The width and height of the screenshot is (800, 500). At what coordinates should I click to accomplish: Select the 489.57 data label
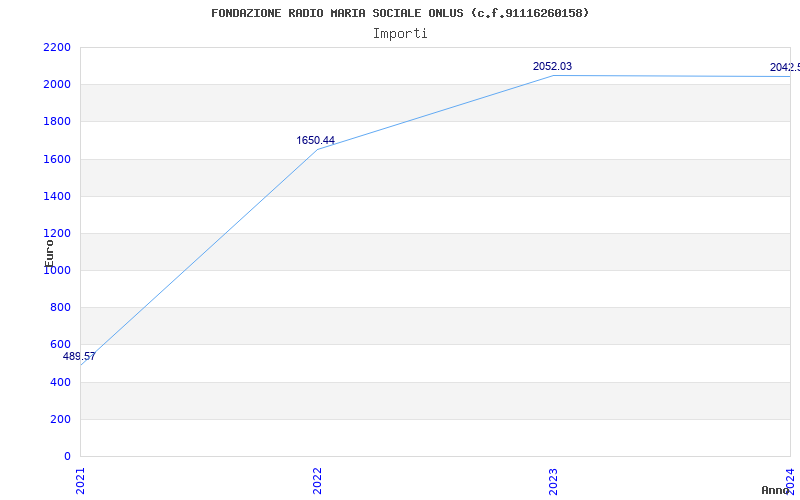tap(79, 357)
